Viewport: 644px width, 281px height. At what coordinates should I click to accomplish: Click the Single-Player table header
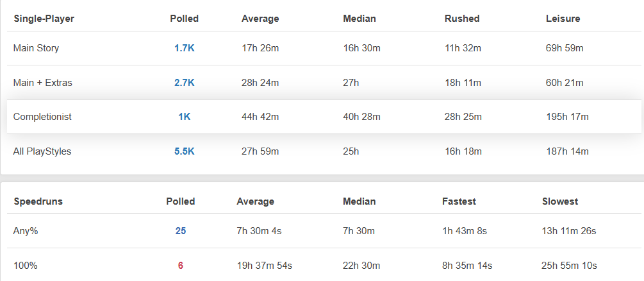44,19
